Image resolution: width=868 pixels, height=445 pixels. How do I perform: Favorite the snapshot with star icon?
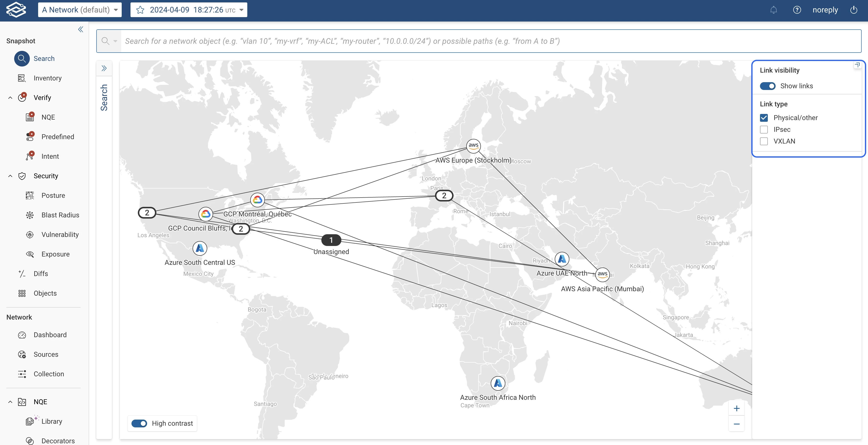(140, 10)
